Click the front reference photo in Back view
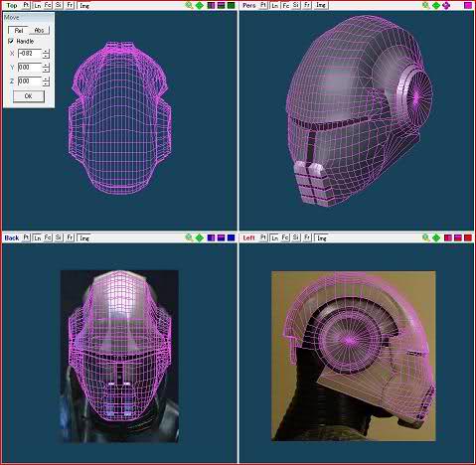 click(x=119, y=356)
